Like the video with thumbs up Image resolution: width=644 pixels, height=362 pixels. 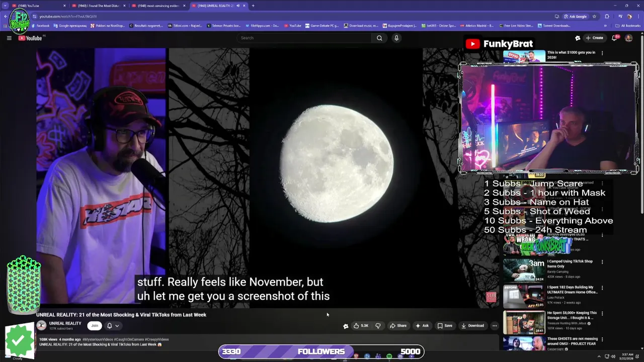click(x=361, y=325)
